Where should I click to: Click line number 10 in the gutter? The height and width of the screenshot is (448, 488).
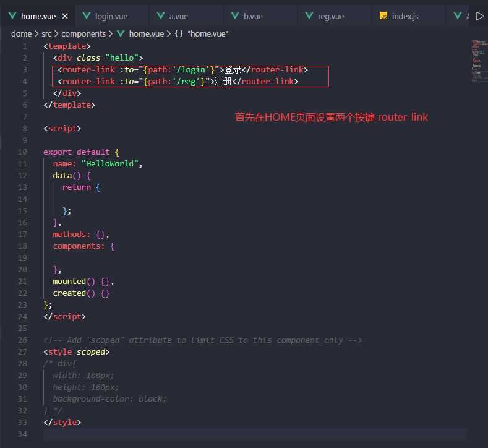tap(22, 152)
